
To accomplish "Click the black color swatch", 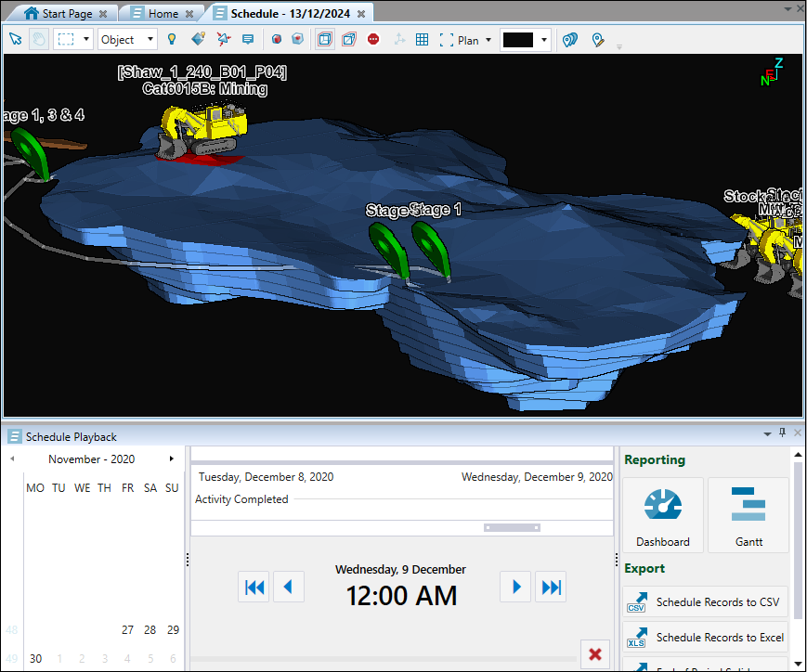I will 517,40.
